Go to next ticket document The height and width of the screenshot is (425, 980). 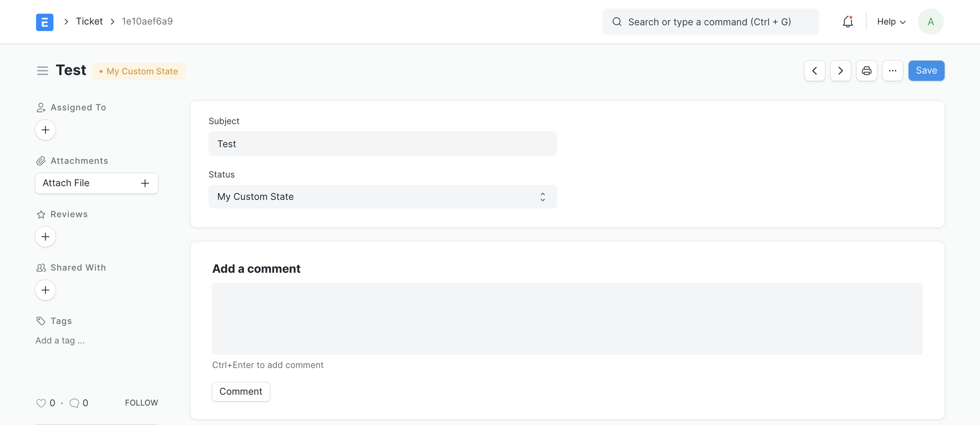[840, 71]
